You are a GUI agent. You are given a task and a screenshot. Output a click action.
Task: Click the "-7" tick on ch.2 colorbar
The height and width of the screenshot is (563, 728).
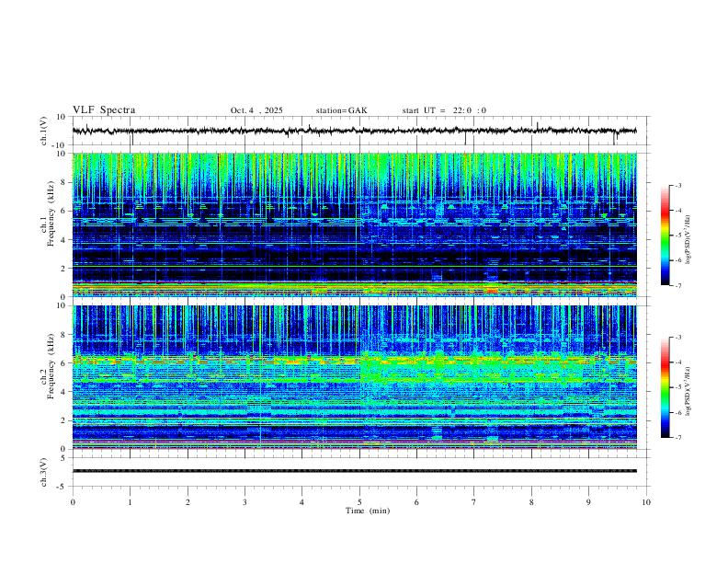click(677, 438)
